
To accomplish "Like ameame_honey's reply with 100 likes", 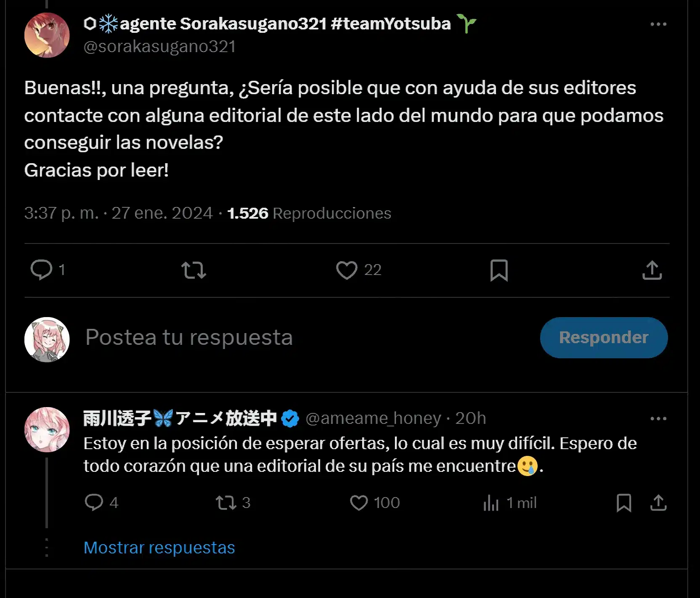I will [359, 503].
